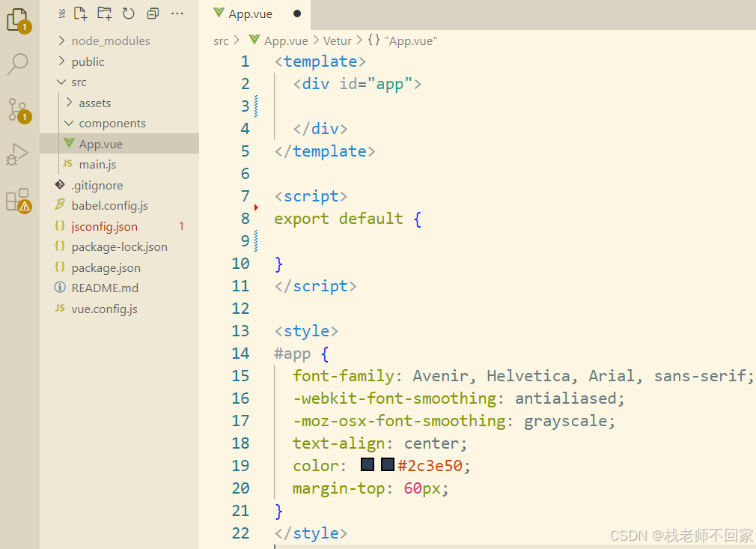The height and width of the screenshot is (549, 756).
Task: Open explorer more actions menu
Action: tap(177, 13)
